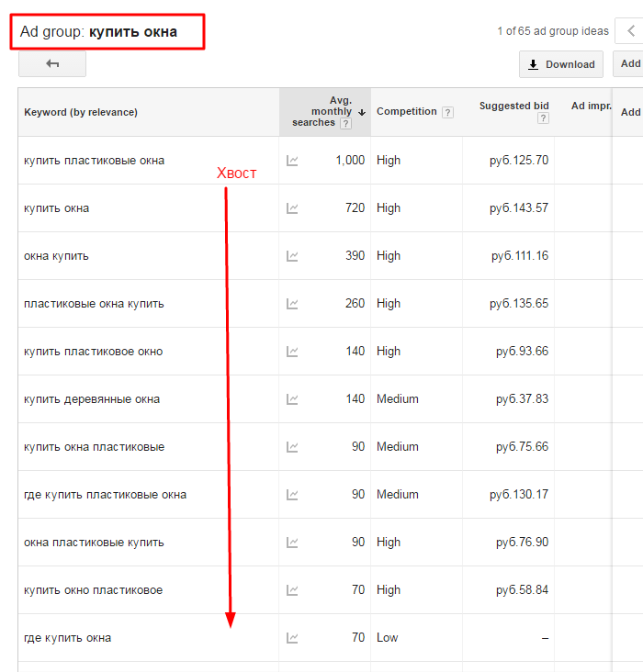Open trend icon for где купить окна
643x672 pixels.
pos(292,638)
